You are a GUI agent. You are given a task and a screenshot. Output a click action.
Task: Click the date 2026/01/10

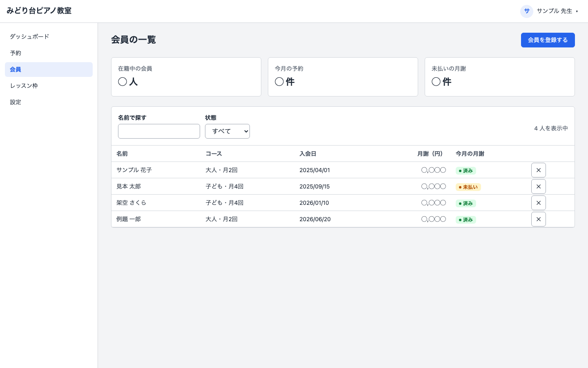[314, 203]
